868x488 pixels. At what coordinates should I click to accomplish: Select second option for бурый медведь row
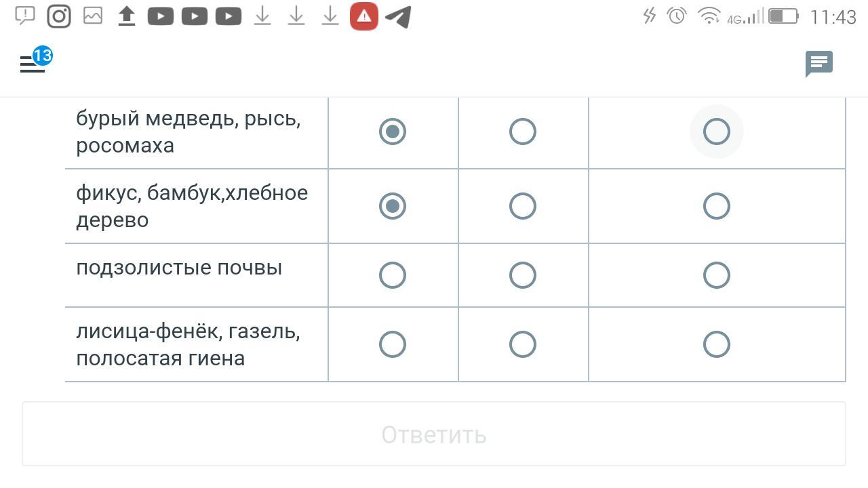click(x=523, y=131)
